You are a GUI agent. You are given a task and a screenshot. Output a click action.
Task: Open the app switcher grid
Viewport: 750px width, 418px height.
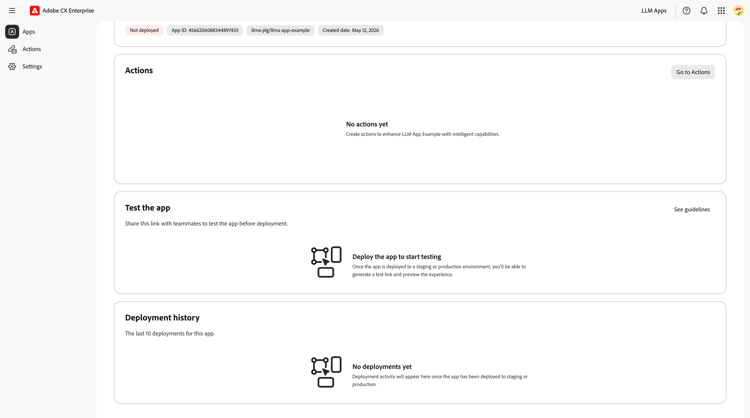tap(721, 11)
